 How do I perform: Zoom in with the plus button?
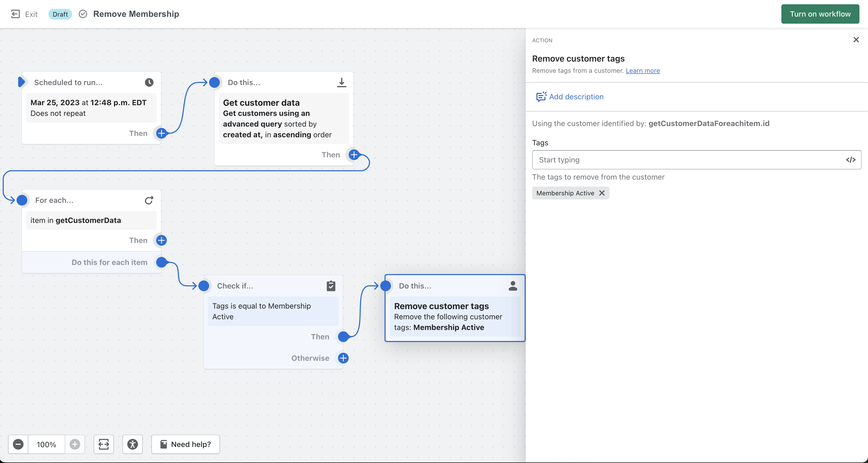coord(75,445)
